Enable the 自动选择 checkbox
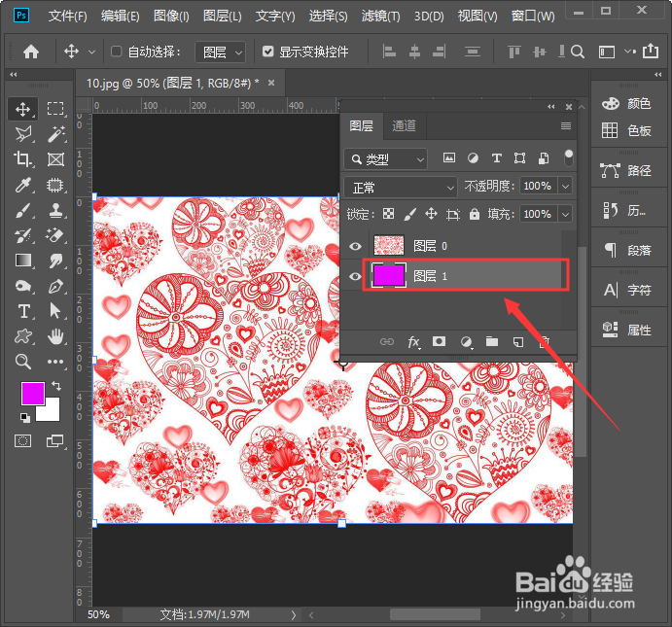672x627 pixels. click(116, 52)
